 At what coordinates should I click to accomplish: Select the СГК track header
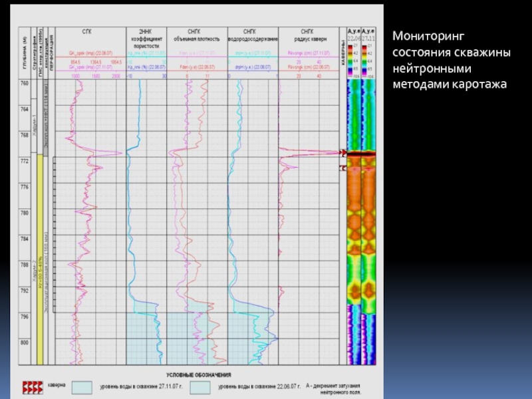[x=86, y=31]
